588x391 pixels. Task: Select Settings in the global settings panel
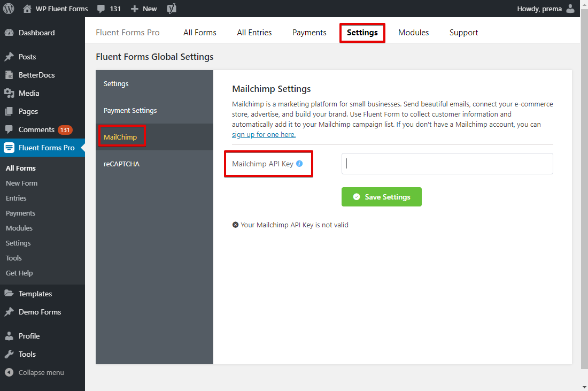[x=154, y=83]
